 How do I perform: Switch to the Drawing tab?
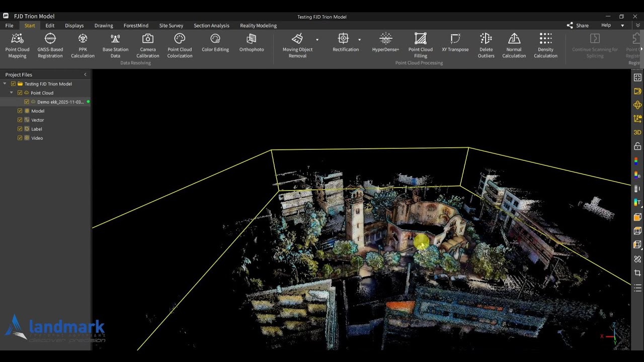tap(104, 26)
